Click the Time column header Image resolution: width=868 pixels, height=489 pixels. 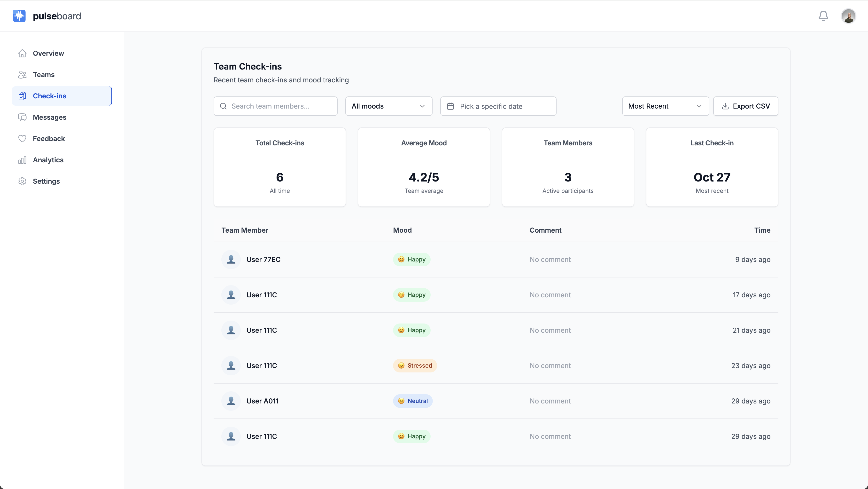tap(762, 230)
